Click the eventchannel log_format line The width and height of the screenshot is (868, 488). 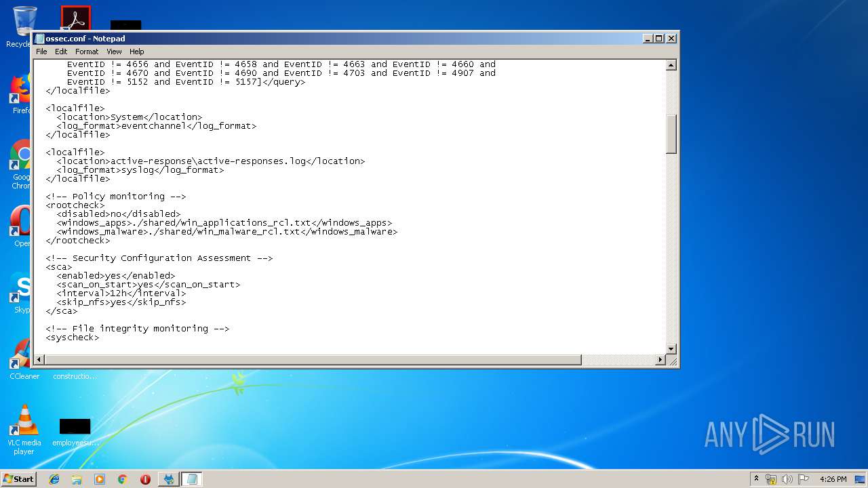(x=156, y=126)
